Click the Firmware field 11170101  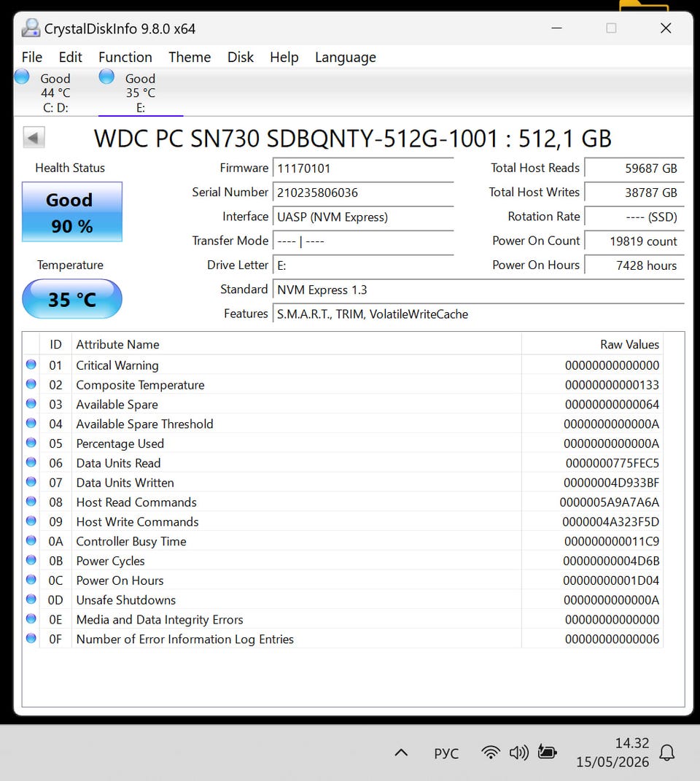click(x=363, y=168)
